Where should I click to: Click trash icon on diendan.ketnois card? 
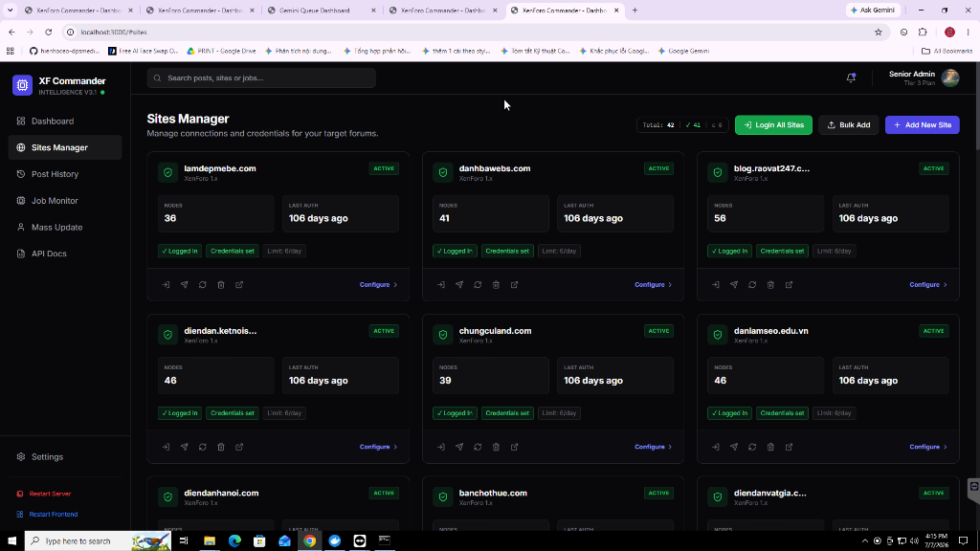tap(221, 448)
